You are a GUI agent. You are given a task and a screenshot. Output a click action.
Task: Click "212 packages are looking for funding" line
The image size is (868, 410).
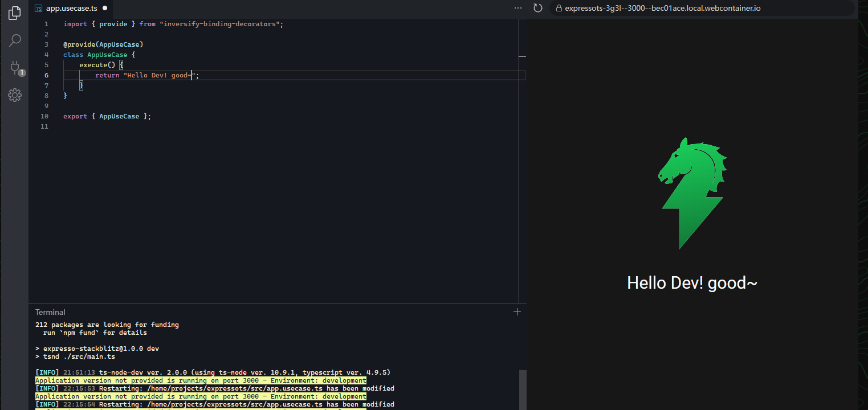point(107,325)
